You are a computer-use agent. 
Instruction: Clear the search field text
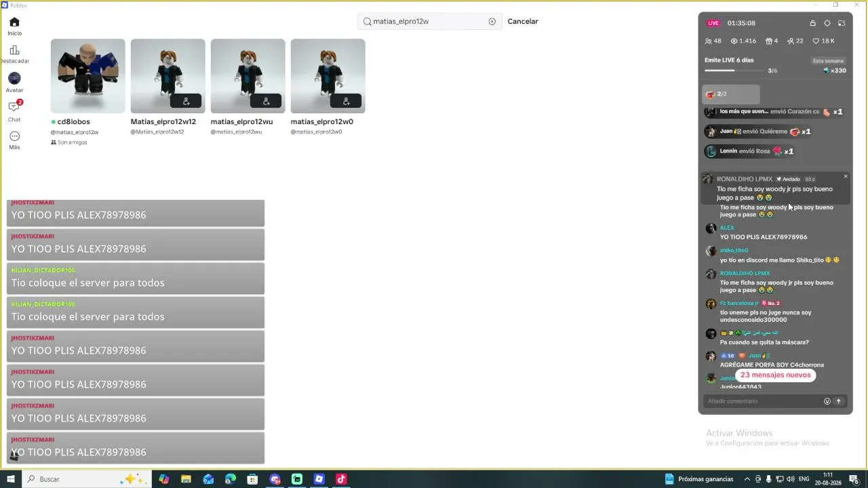tap(492, 22)
